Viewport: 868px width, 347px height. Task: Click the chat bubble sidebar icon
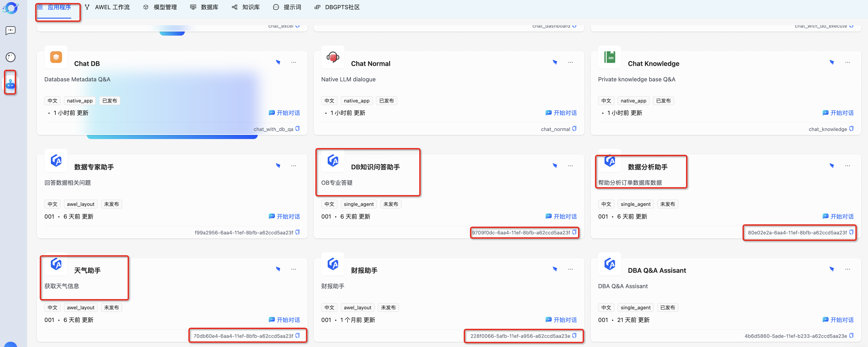pyautogui.click(x=10, y=31)
